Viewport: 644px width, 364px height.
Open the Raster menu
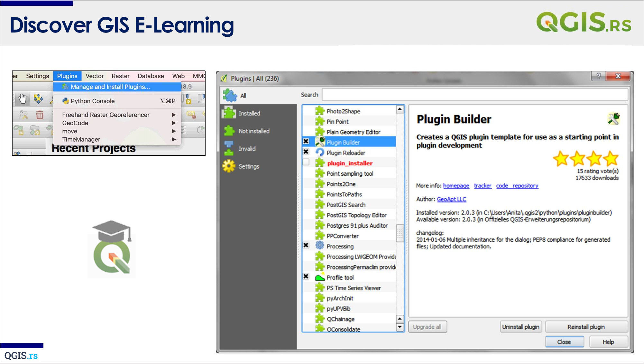[x=121, y=76]
